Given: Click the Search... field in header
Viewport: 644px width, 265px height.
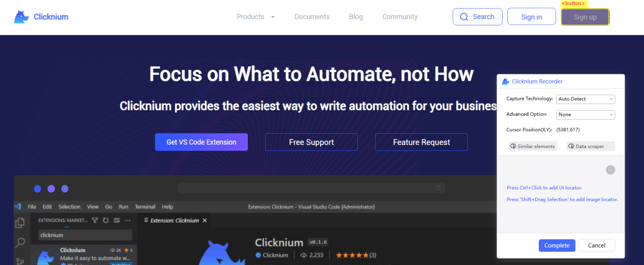Looking at the screenshot, I should (478, 17).
